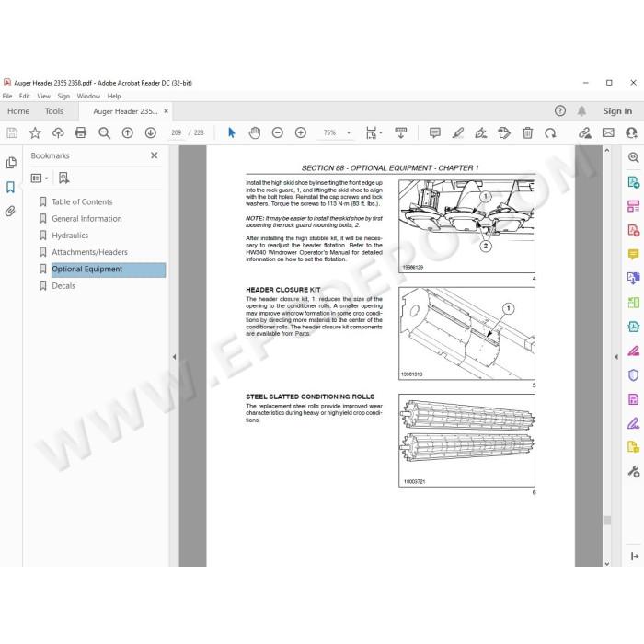The width and height of the screenshot is (644, 644).
Task: Open the search tools magnifier in right pane
Action: pyautogui.click(x=633, y=157)
